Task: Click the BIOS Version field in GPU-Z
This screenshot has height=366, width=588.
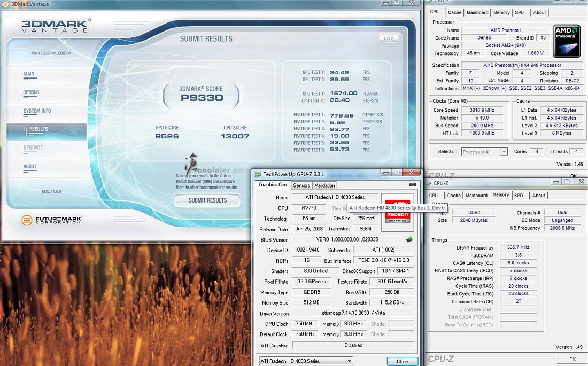Action: pos(347,239)
